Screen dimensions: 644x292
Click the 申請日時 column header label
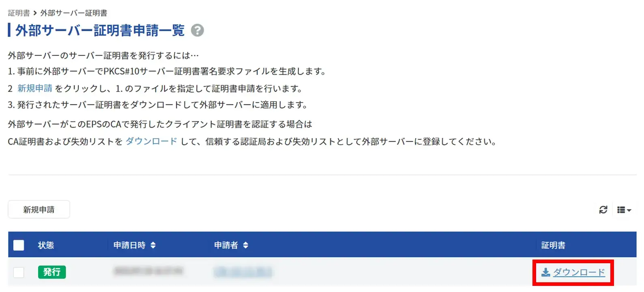[x=129, y=245]
